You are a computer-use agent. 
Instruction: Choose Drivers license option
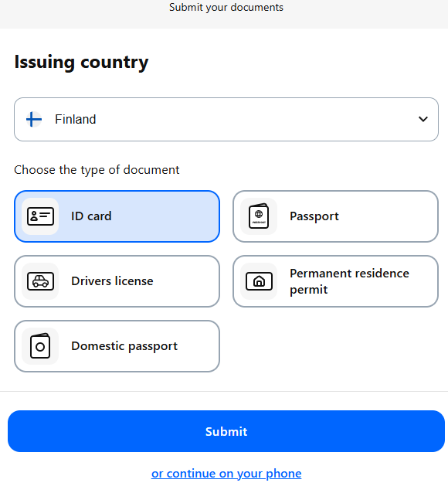pyautogui.click(x=117, y=281)
